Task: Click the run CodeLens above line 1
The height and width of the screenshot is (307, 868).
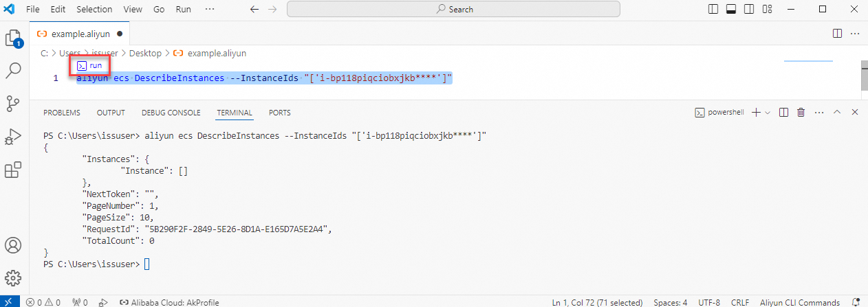Action: (x=90, y=66)
